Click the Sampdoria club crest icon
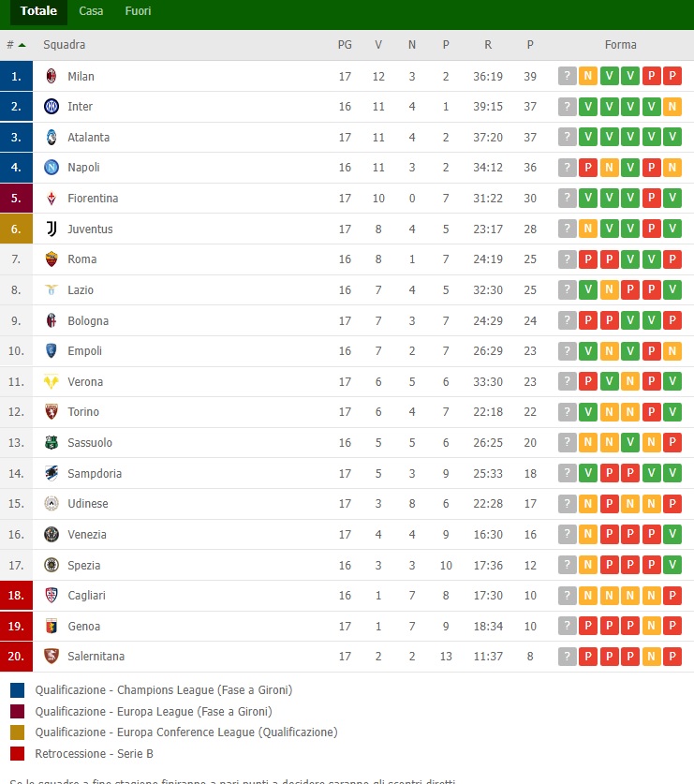The image size is (694, 784). (52, 473)
